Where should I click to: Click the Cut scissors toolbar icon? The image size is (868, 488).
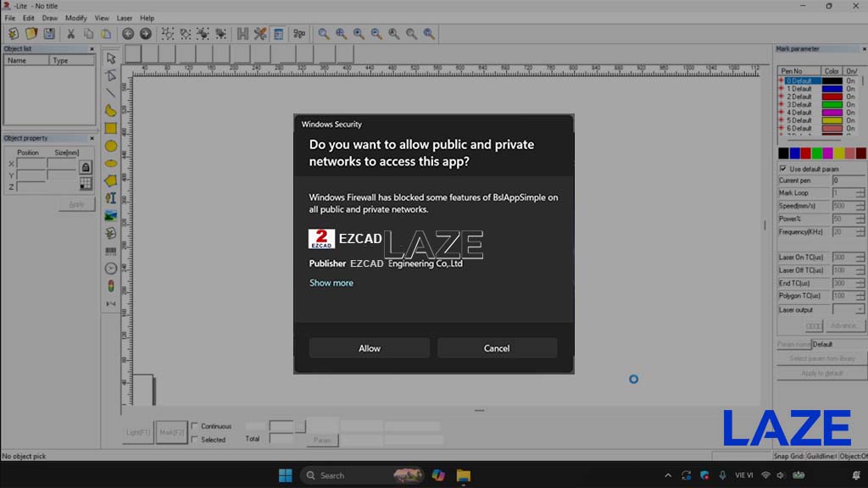coord(71,34)
